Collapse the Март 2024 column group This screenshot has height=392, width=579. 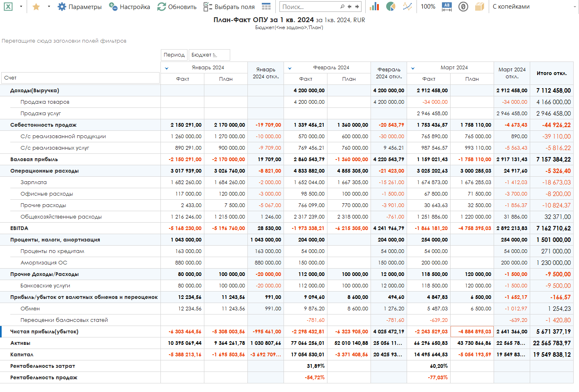[x=413, y=68]
